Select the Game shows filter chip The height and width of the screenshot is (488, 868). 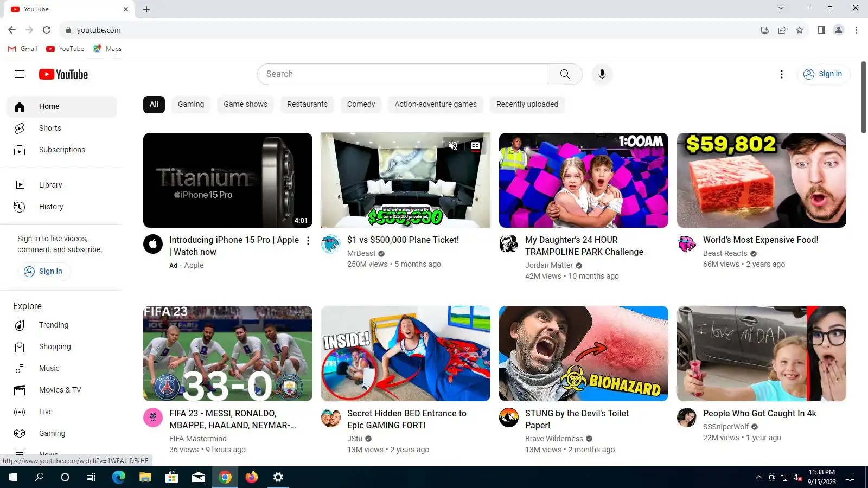click(245, 104)
